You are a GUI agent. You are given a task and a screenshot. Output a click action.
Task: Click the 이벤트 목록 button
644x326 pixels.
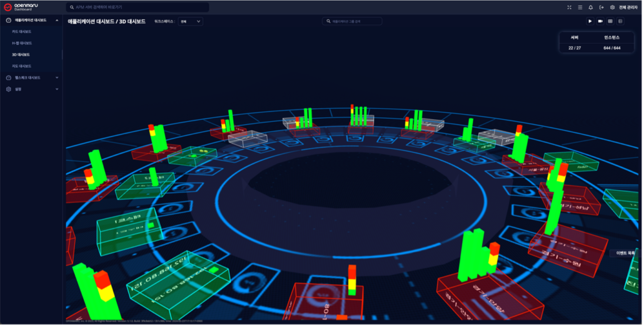pyautogui.click(x=625, y=253)
